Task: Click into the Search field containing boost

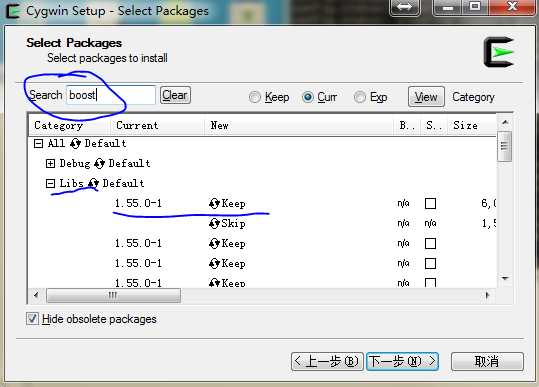Action: [x=111, y=95]
